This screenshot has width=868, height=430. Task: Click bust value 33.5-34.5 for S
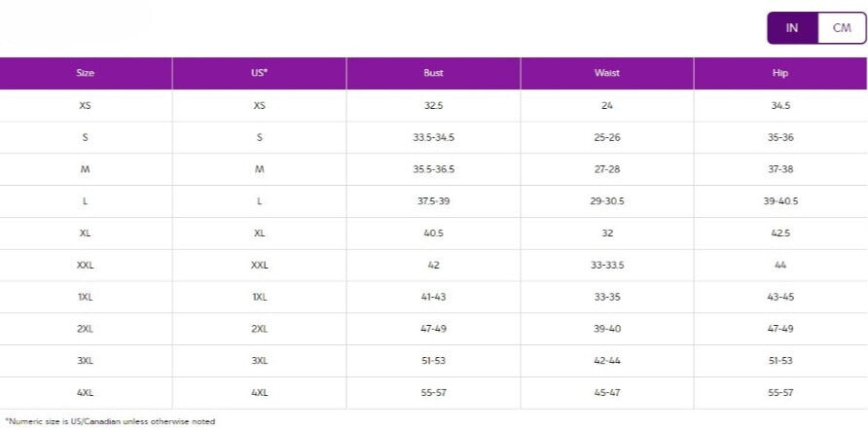click(433, 138)
